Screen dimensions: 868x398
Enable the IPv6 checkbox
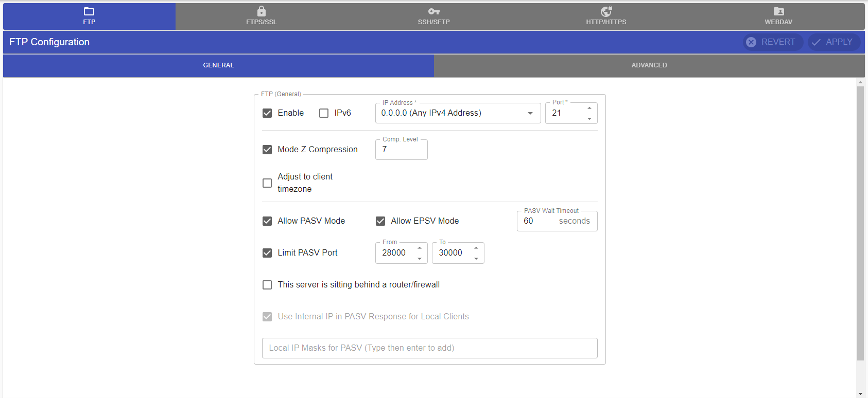click(x=324, y=113)
